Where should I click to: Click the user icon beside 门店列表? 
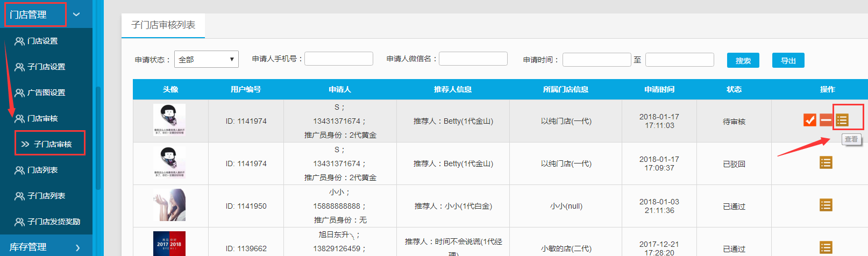click(19, 170)
